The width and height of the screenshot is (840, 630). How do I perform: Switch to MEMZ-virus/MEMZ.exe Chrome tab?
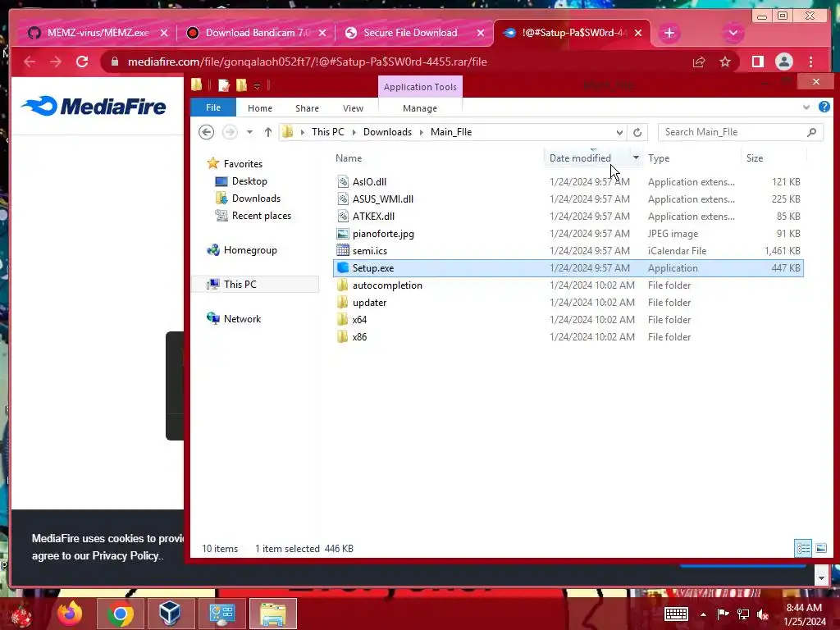[98, 33]
